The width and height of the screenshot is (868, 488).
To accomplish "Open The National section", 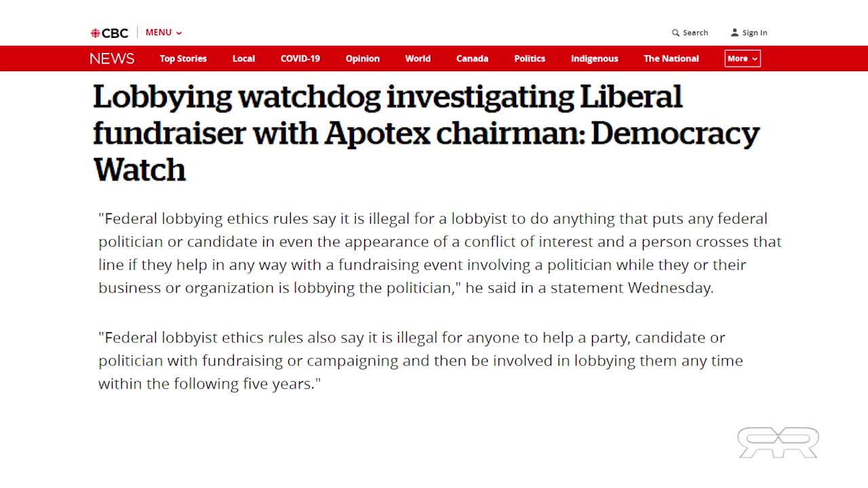I will pos(671,58).
